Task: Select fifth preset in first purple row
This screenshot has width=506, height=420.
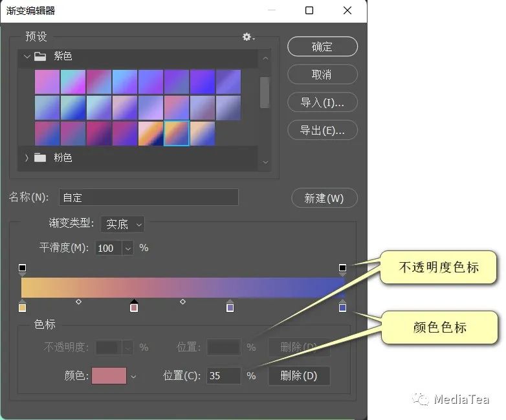Action: click(x=151, y=82)
